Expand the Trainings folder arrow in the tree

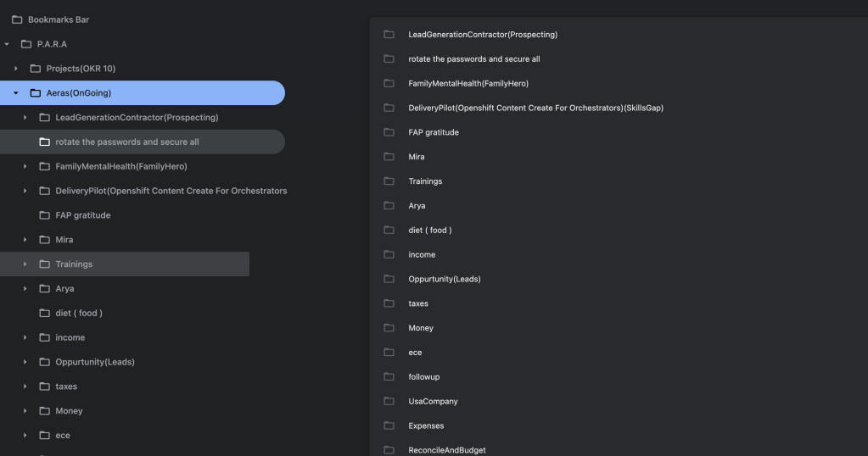tap(25, 264)
